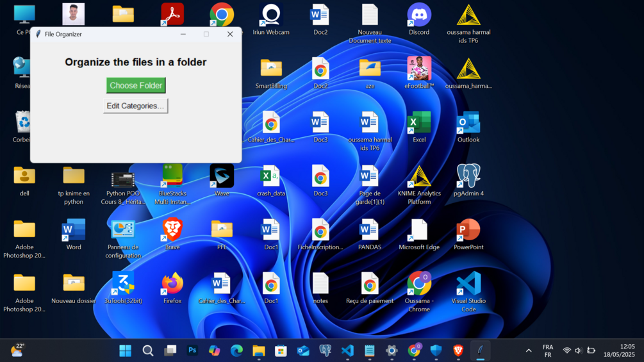
Task: Open File Explorer from the taskbar
Action: [259, 350]
